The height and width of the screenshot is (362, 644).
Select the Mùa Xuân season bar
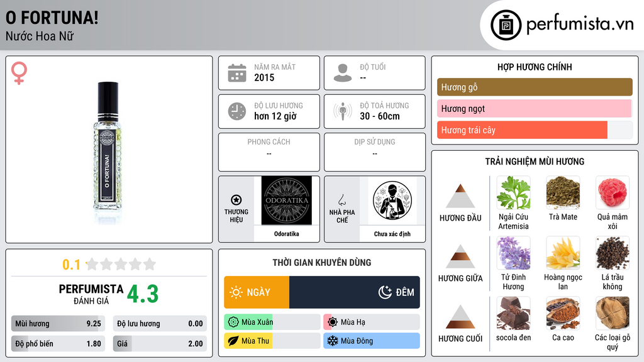272,322
